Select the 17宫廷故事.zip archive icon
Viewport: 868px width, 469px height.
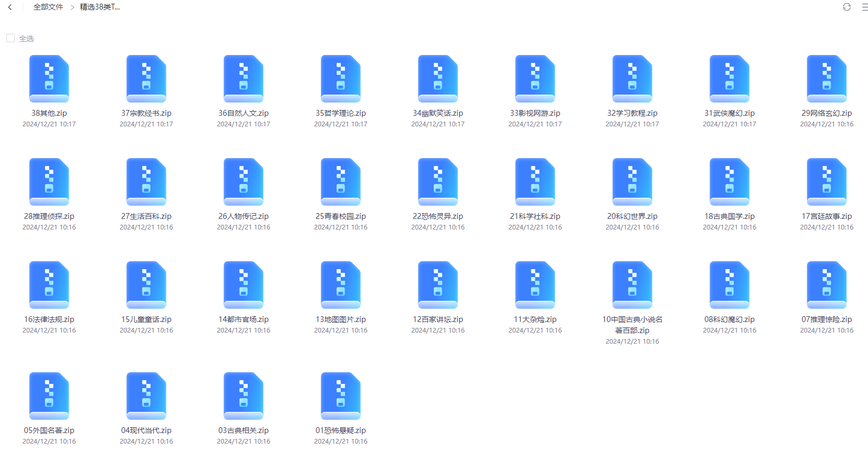(827, 182)
